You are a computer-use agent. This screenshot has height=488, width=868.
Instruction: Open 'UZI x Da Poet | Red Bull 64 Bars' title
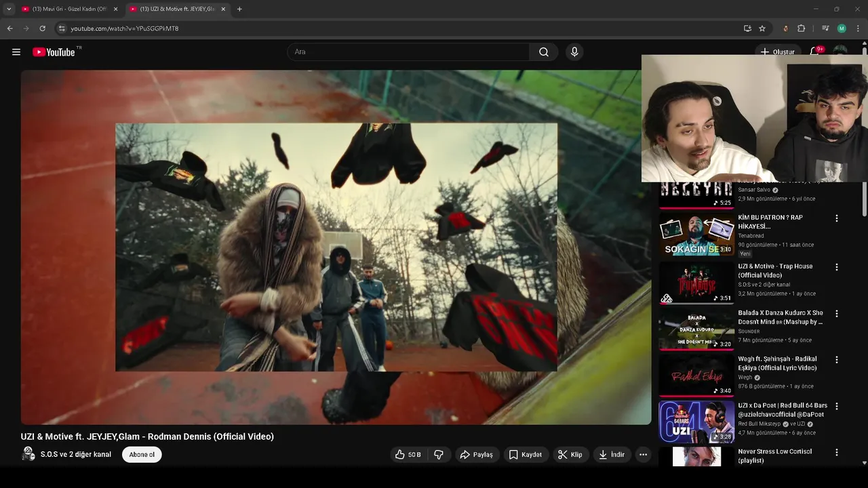tap(783, 410)
